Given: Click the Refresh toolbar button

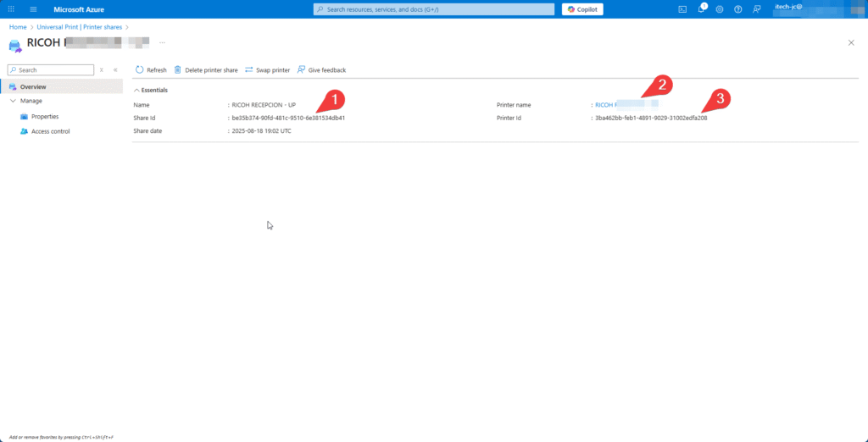Looking at the screenshot, I should pyautogui.click(x=151, y=70).
